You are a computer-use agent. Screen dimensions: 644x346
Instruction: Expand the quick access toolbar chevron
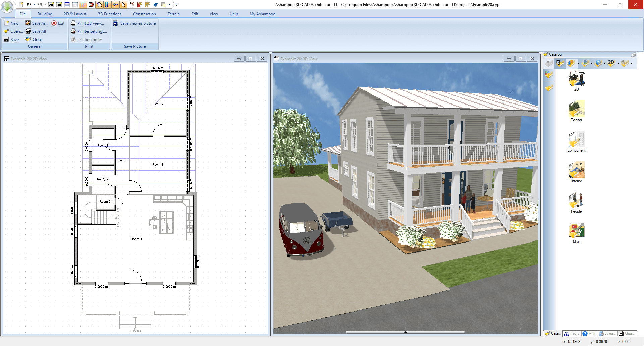click(176, 5)
